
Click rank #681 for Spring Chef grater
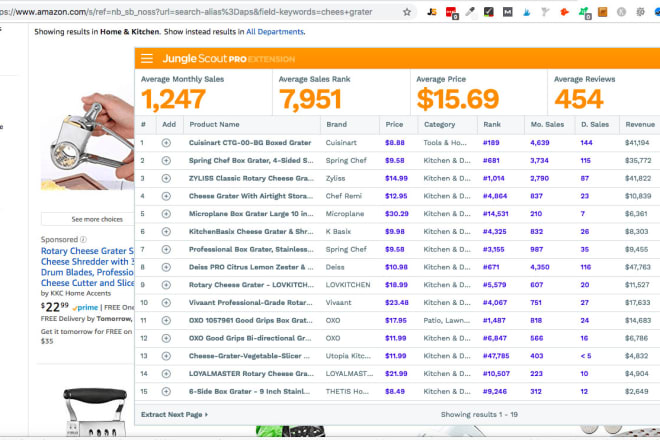click(491, 160)
